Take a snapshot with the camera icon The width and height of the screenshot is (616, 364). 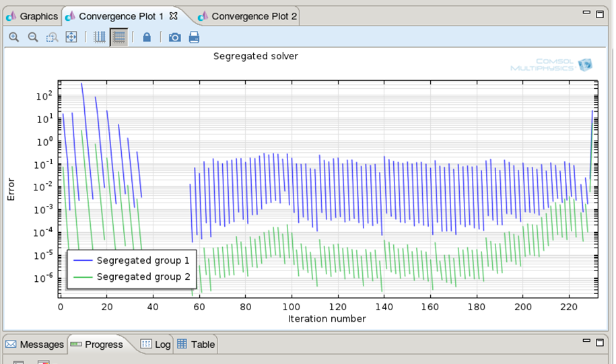click(174, 38)
